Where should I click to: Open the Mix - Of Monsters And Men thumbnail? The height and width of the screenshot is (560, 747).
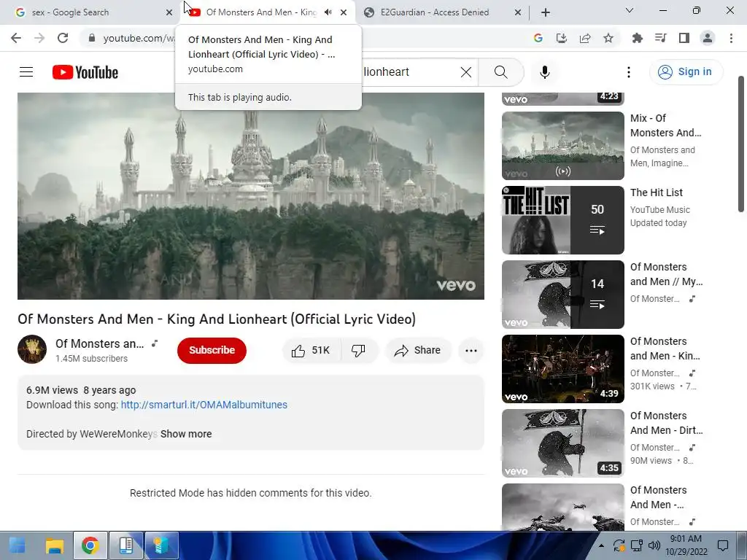click(x=562, y=145)
